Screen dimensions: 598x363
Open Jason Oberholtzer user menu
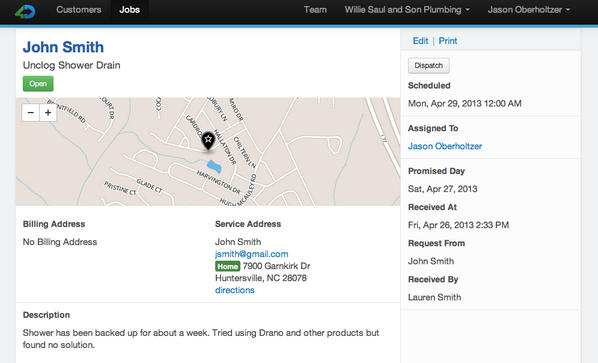pyautogui.click(x=529, y=10)
